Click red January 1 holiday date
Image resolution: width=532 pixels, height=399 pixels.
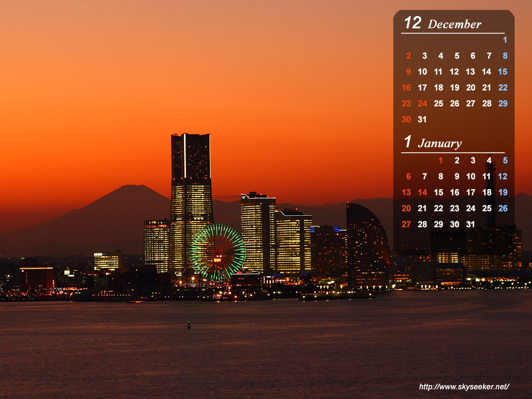coord(441,161)
